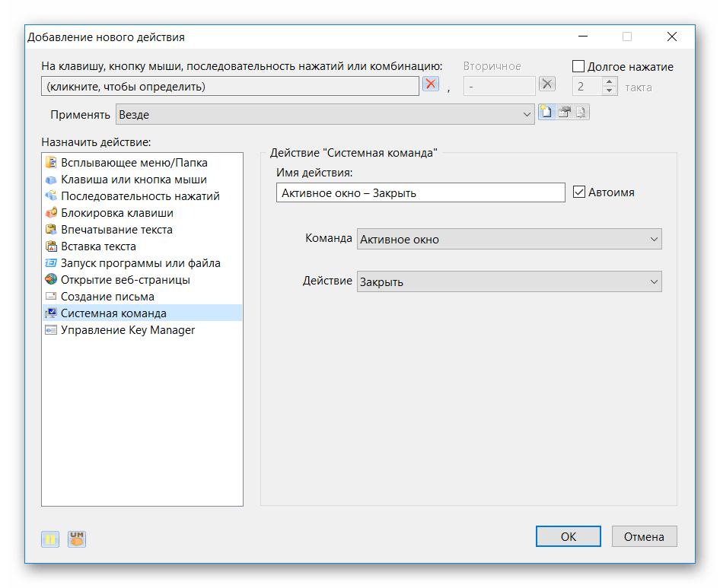
Task: Choose Последовательность нажатий text in the list
Action: point(140,196)
